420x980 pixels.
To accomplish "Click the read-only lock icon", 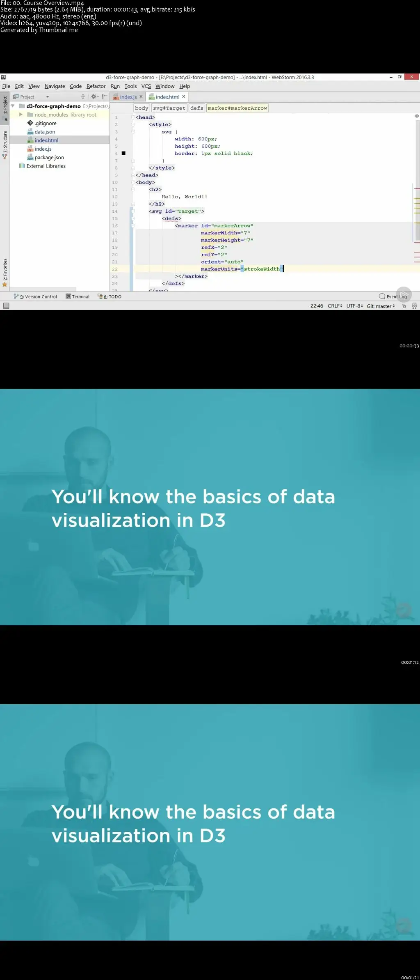I will pyautogui.click(x=404, y=306).
